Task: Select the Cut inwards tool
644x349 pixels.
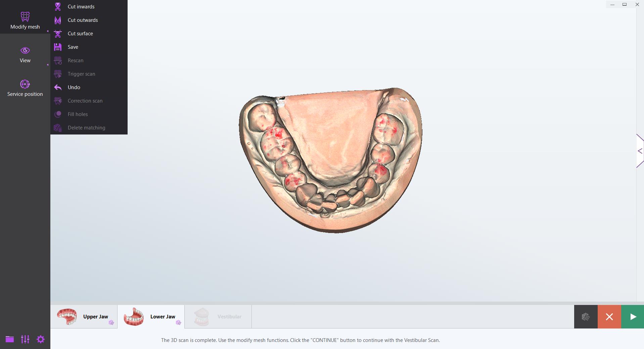Action: pos(81,6)
